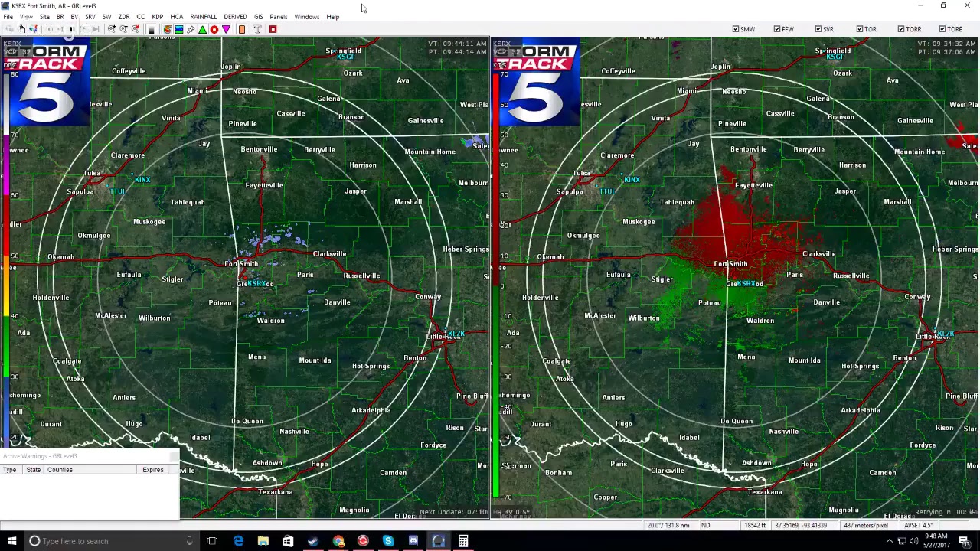
Task: Sort warnings by State column header
Action: pyautogui.click(x=33, y=470)
